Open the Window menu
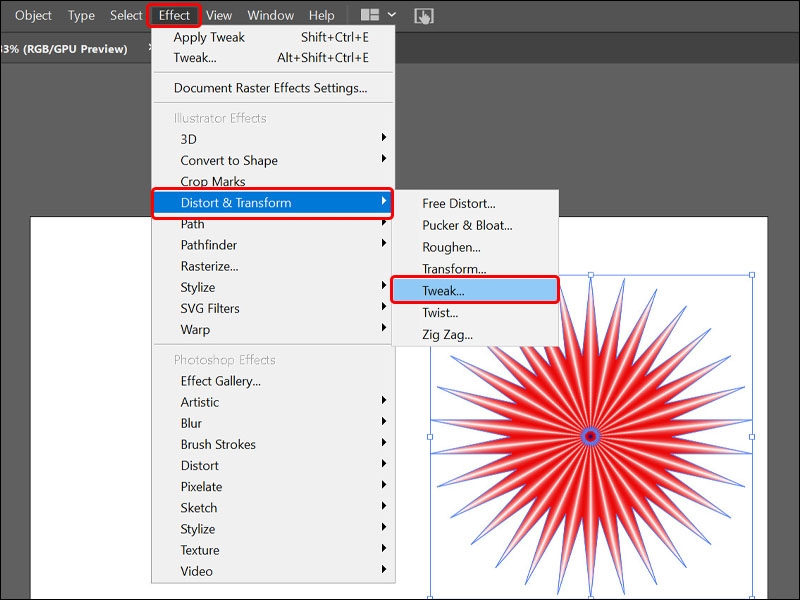Screen dimensions: 800x600 click(270, 15)
